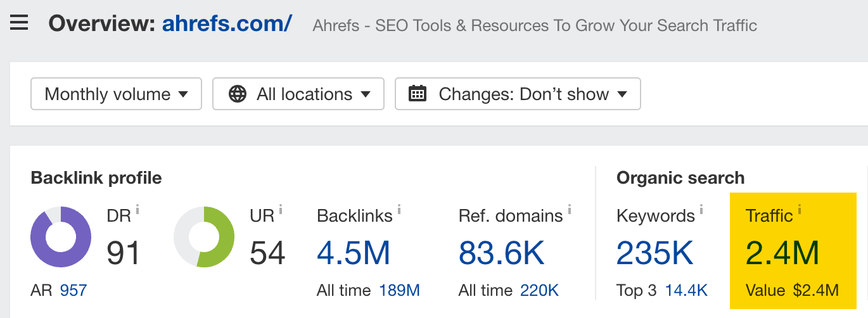The width and height of the screenshot is (868, 318).
Task: Click the Ref. domains label
Action: [x=511, y=216]
